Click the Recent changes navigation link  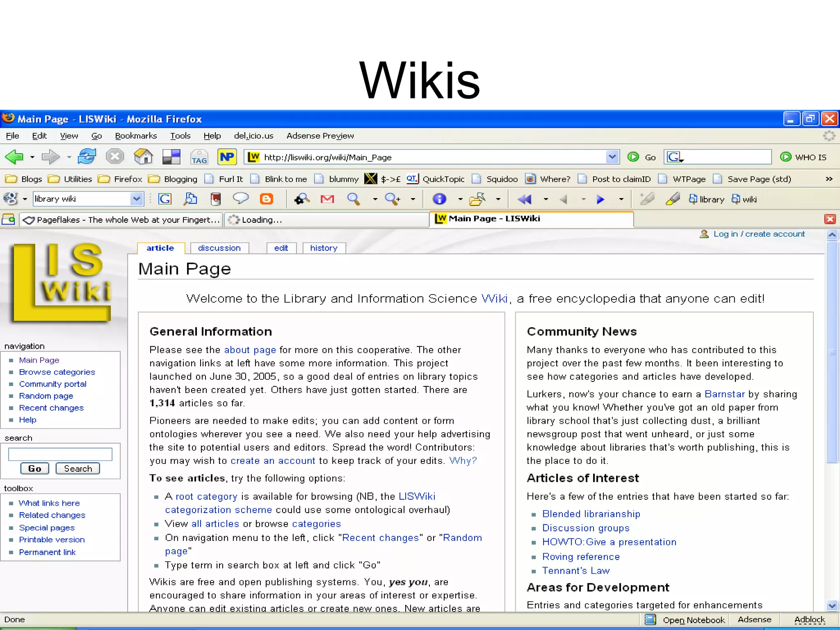coord(51,408)
